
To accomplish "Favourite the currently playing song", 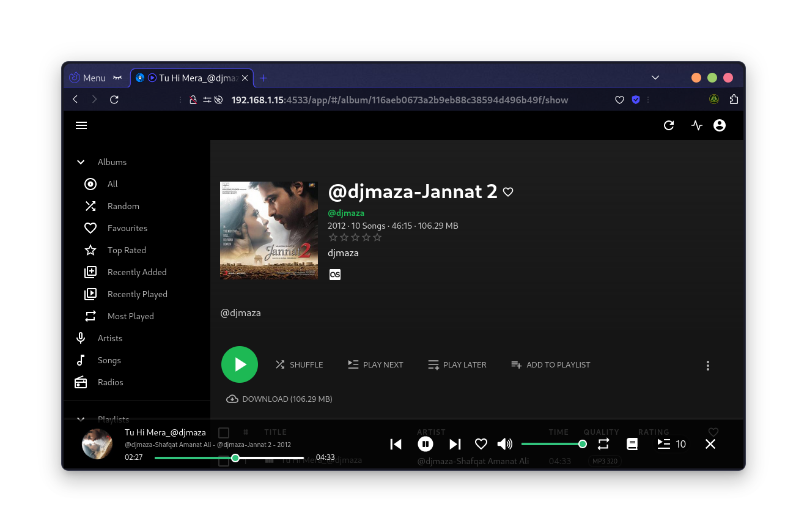I will click(x=481, y=444).
